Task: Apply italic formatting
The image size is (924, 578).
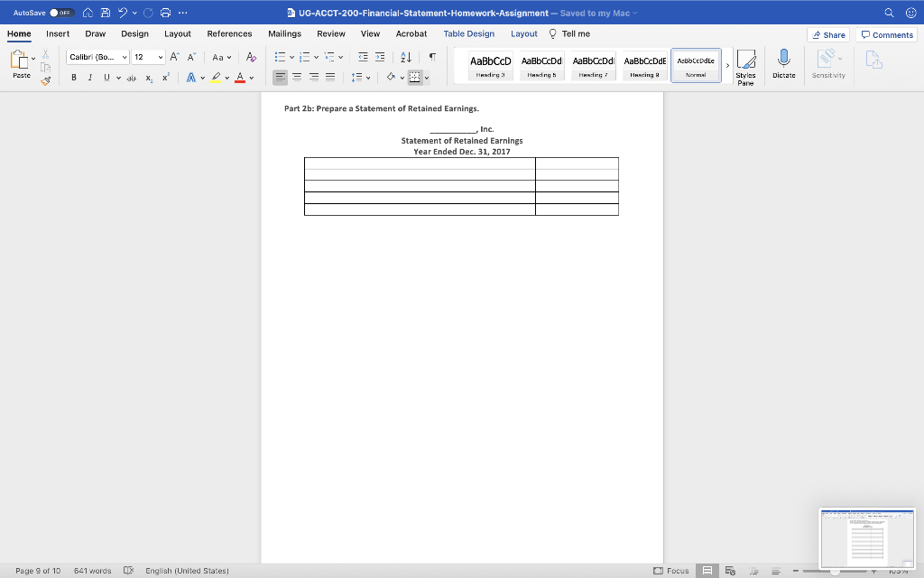Action: point(89,78)
